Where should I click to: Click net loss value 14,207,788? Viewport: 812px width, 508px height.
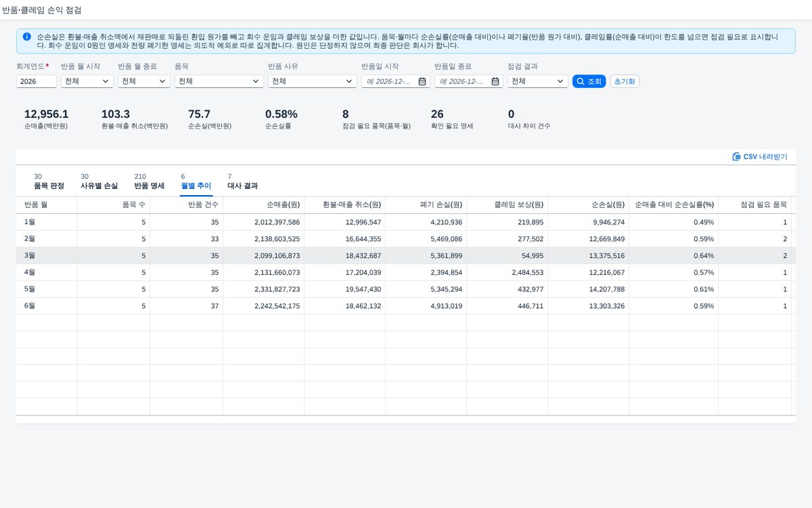pyautogui.click(x=607, y=289)
